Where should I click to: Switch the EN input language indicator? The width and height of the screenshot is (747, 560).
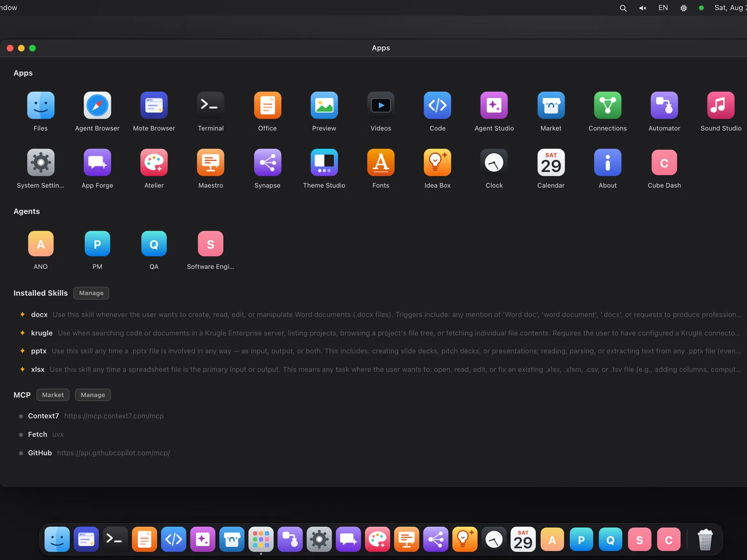(x=663, y=8)
